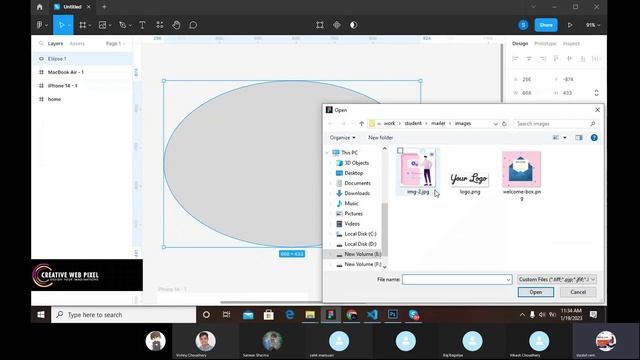Refresh the images folder listing

pyautogui.click(x=504, y=123)
